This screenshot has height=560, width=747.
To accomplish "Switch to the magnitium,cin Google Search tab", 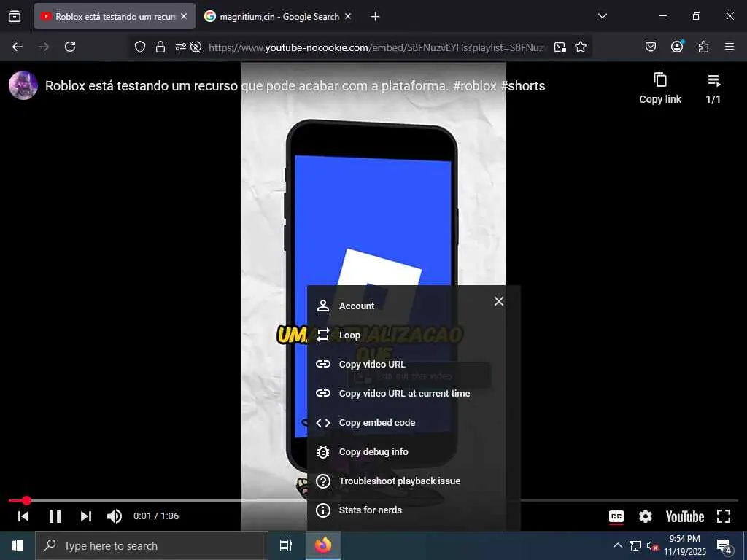I will tap(278, 16).
